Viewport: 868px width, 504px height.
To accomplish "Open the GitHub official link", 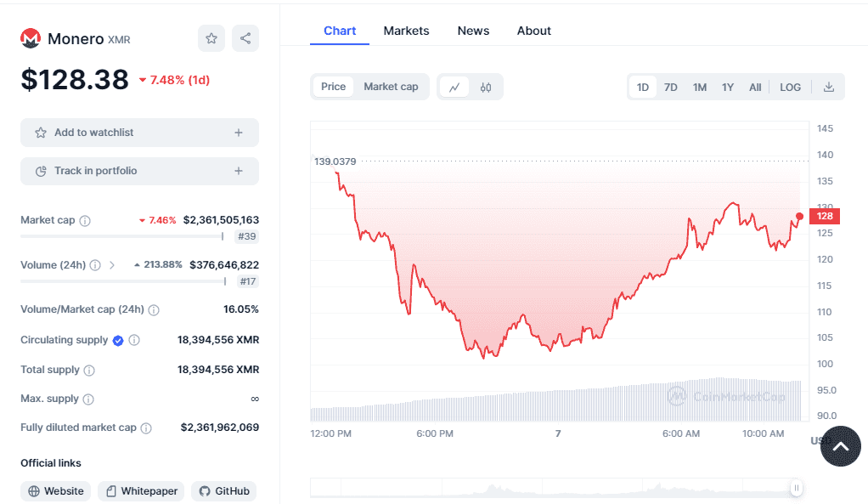I will coord(224,491).
